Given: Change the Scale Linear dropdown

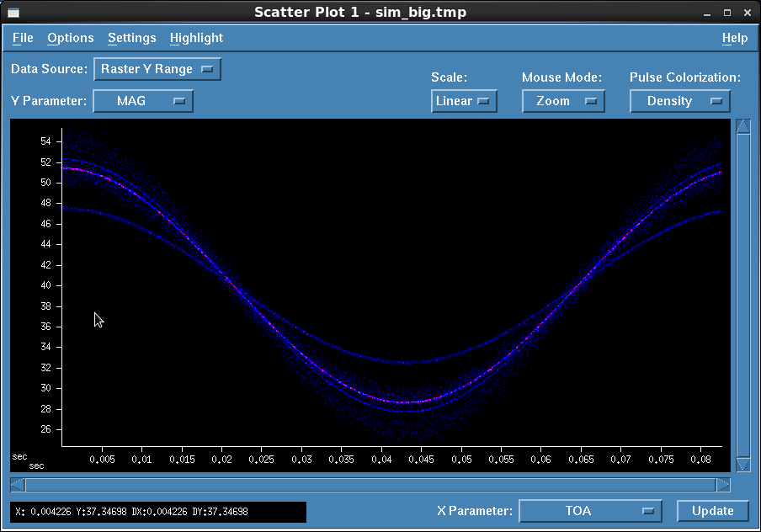Looking at the screenshot, I should [x=464, y=101].
